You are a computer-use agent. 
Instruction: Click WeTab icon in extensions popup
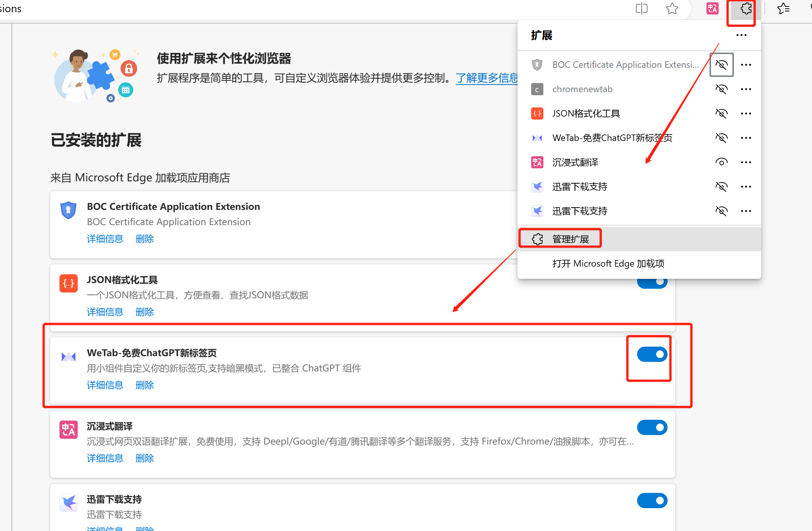[x=537, y=138]
